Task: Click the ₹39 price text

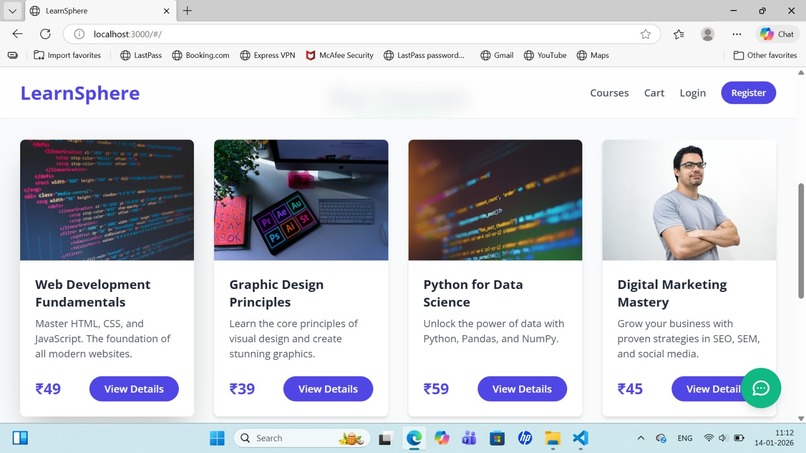Action: [242, 389]
